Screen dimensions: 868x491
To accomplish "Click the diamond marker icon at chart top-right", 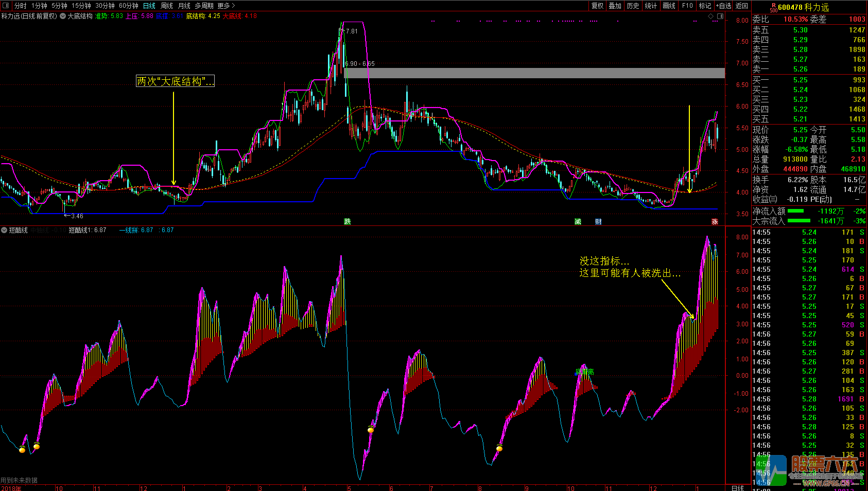I will pos(711,16).
